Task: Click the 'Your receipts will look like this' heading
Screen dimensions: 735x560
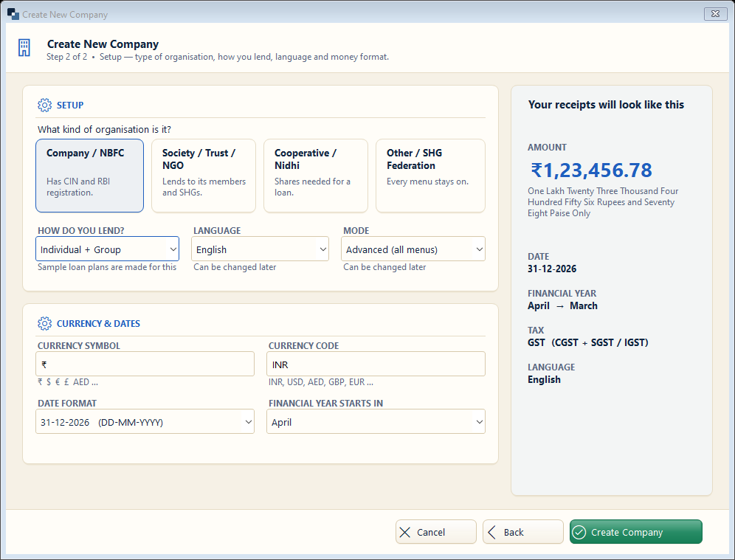Action: (606, 105)
